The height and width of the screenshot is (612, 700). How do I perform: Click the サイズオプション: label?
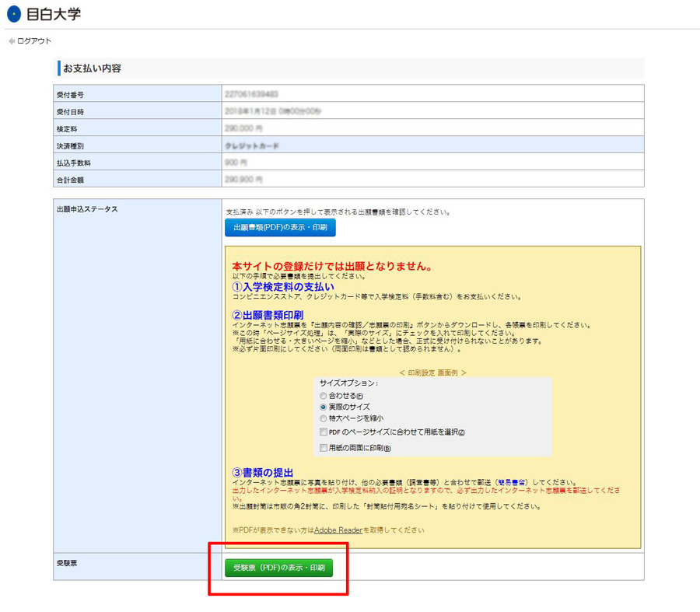click(349, 383)
